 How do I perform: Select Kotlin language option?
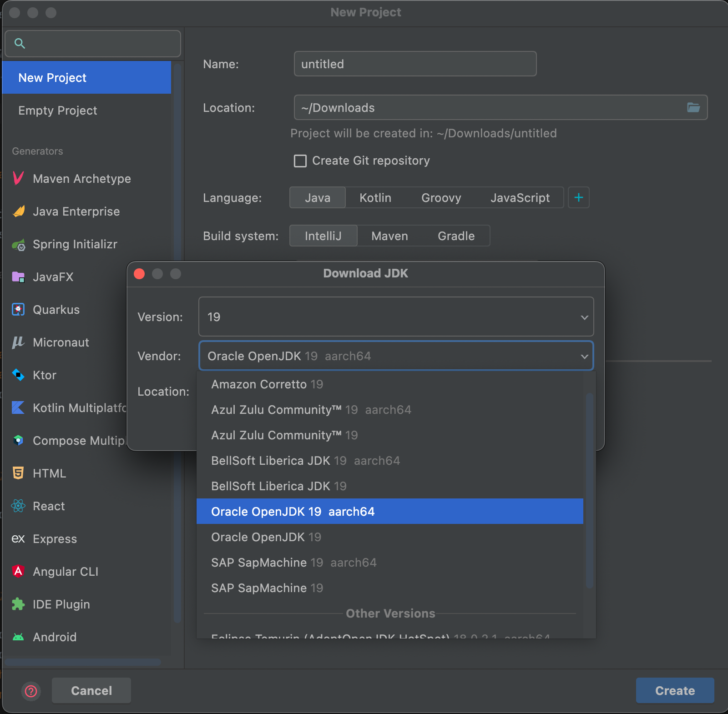[x=375, y=198]
